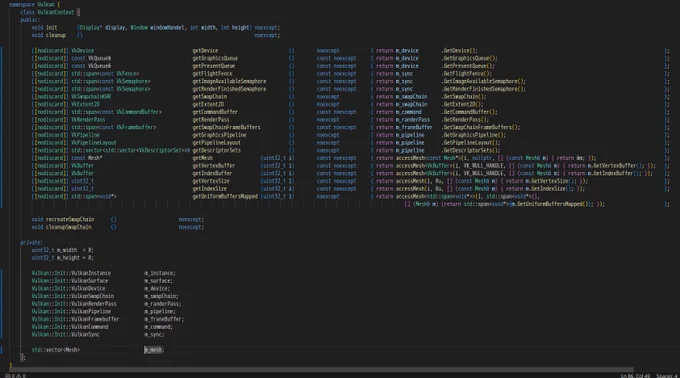Click the 'nullptr' argument in the getMesh body
The image size is (680, 378).
[x=482, y=158]
